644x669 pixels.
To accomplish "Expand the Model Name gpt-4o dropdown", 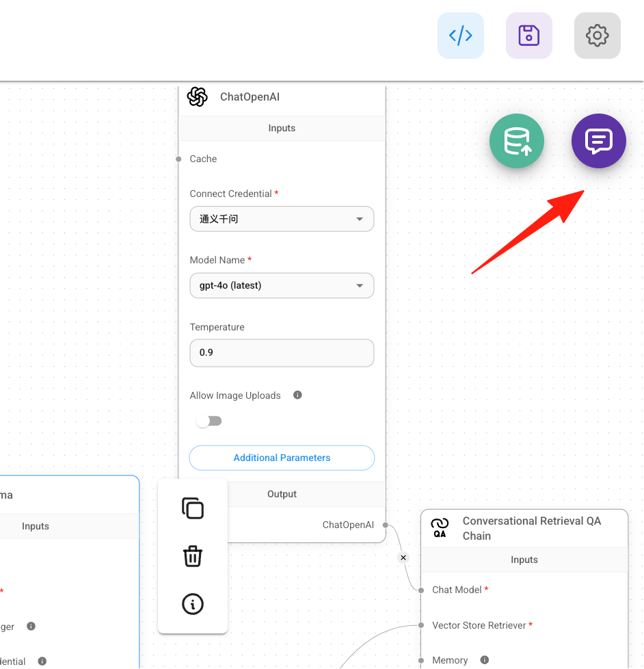I will [282, 285].
